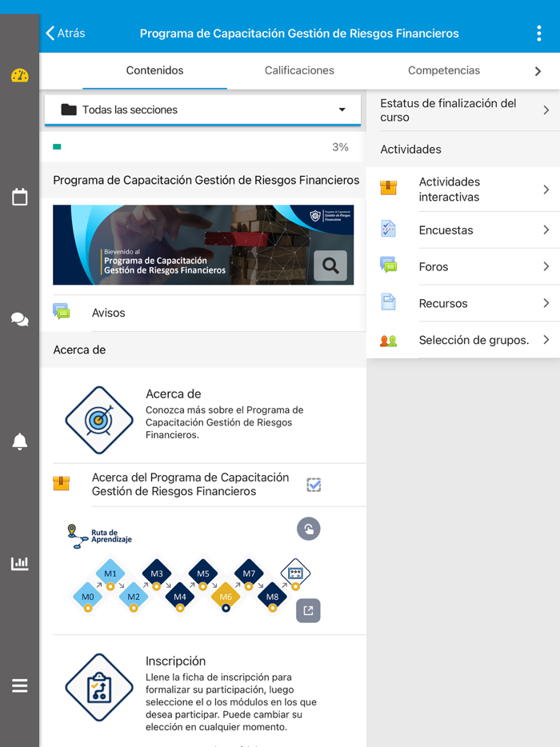The width and height of the screenshot is (560, 747).
Task: Tap the box icon beside Acerca del Programa
Action: (x=61, y=483)
